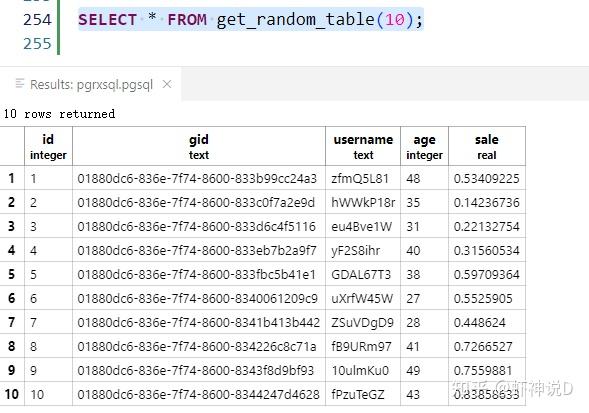
Task: Click line number 254 in the gutter
Action: (x=37, y=20)
